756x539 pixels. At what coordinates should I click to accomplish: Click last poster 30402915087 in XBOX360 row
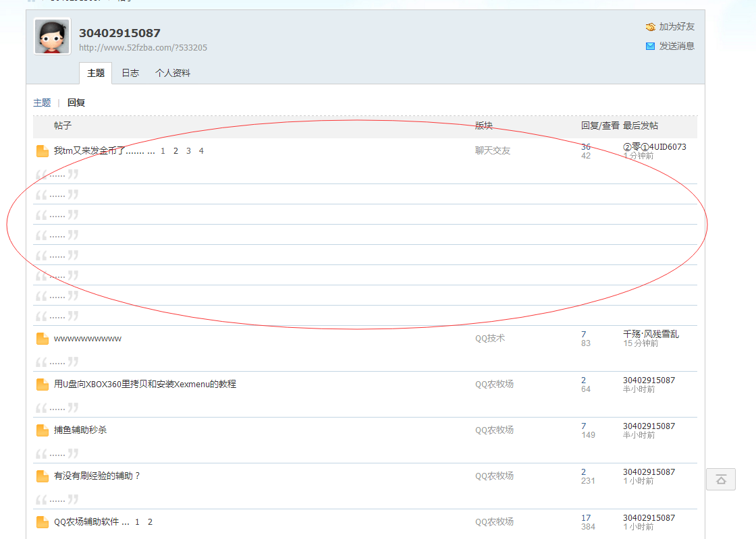pos(649,380)
